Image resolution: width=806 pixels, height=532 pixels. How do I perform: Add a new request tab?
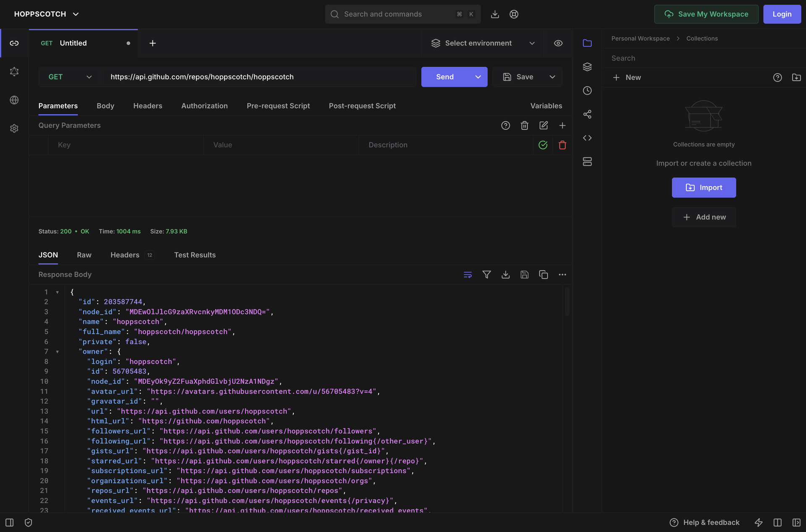coord(153,43)
